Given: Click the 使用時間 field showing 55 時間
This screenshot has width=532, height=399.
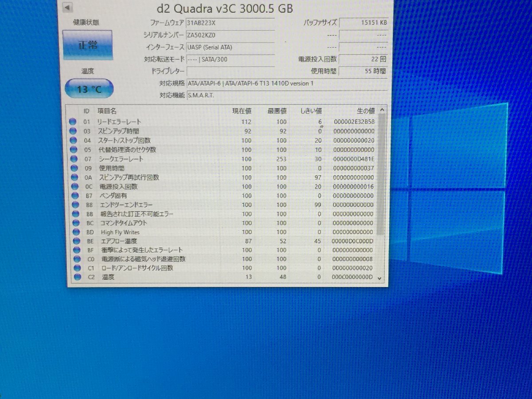Looking at the screenshot, I should pos(364,71).
